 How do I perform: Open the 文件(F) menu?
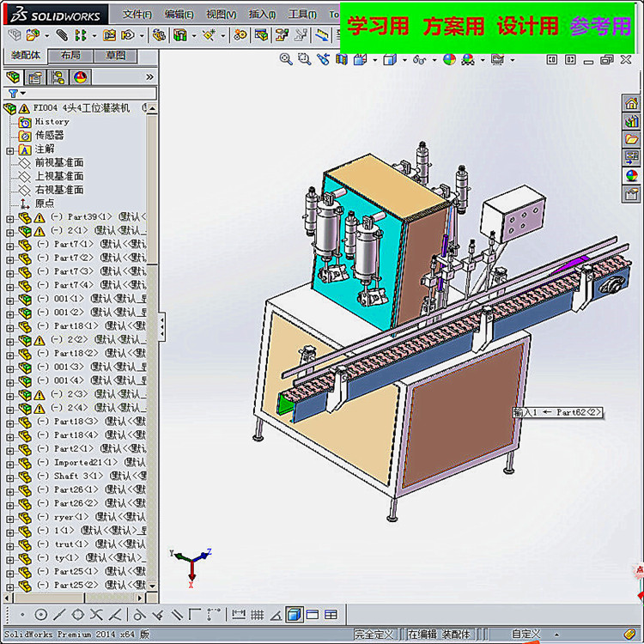tap(137, 15)
